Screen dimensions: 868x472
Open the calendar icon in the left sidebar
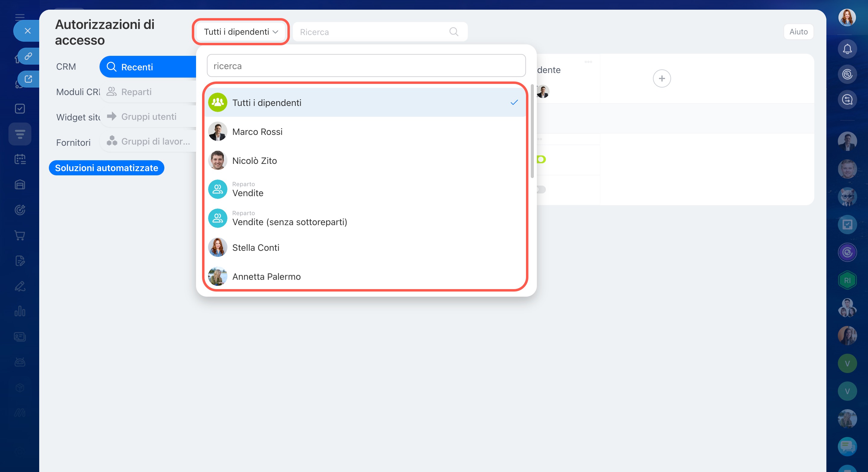[x=20, y=159]
